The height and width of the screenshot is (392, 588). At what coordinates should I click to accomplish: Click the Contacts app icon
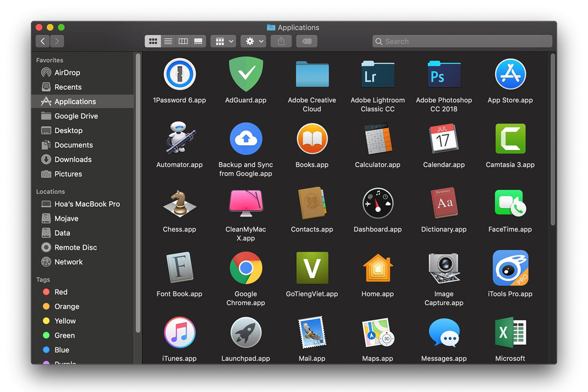(x=312, y=203)
